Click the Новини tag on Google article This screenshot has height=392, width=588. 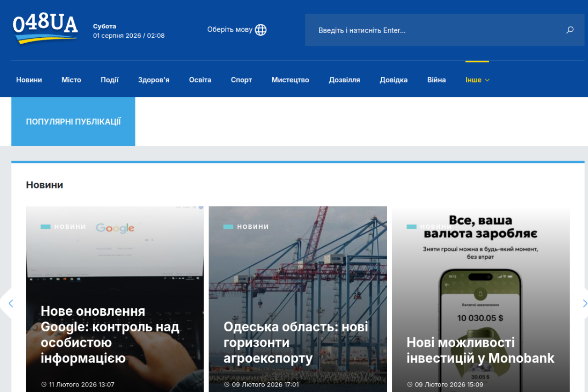click(x=63, y=227)
